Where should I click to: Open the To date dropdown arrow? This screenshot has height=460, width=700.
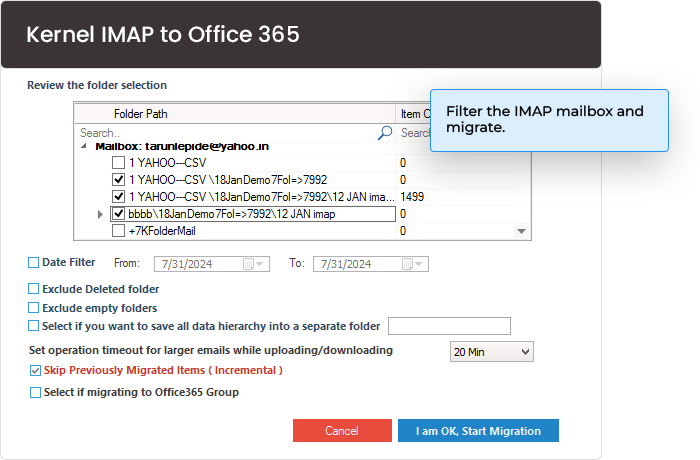[x=419, y=264]
